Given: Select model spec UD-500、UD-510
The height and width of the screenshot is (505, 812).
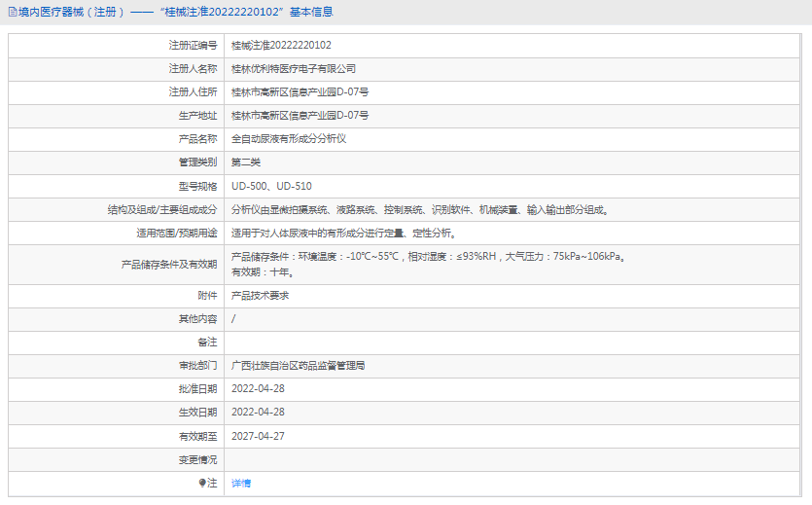Looking at the screenshot, I should click(271, 187).
